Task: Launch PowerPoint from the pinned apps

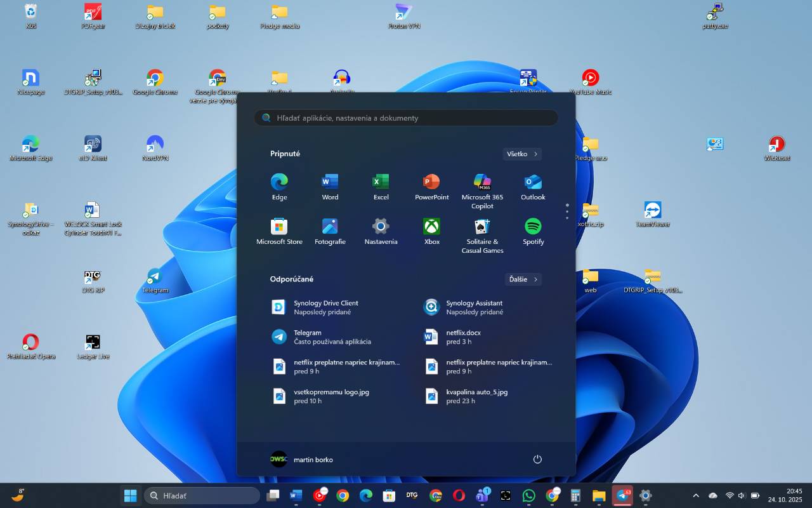Action: coord(432,187)
